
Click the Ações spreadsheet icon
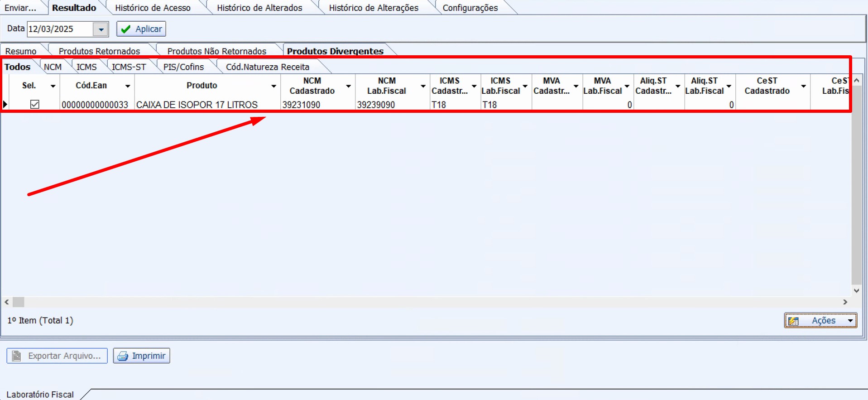(x=793, y=321)
